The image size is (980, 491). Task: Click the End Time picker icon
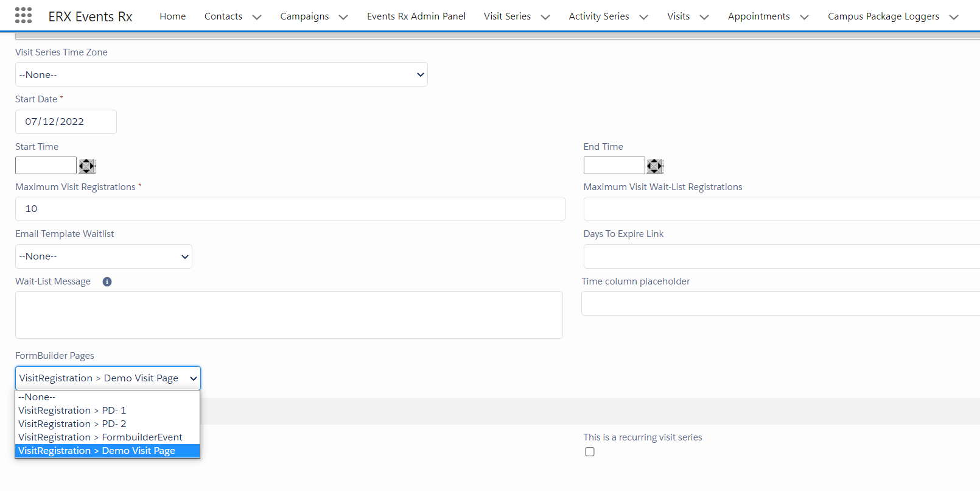coord(655,166)
